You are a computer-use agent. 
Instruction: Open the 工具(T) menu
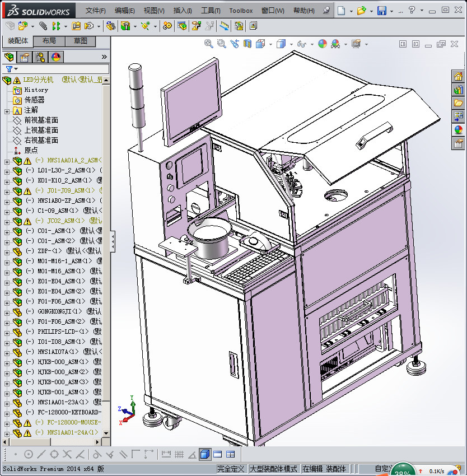[211, 11]
